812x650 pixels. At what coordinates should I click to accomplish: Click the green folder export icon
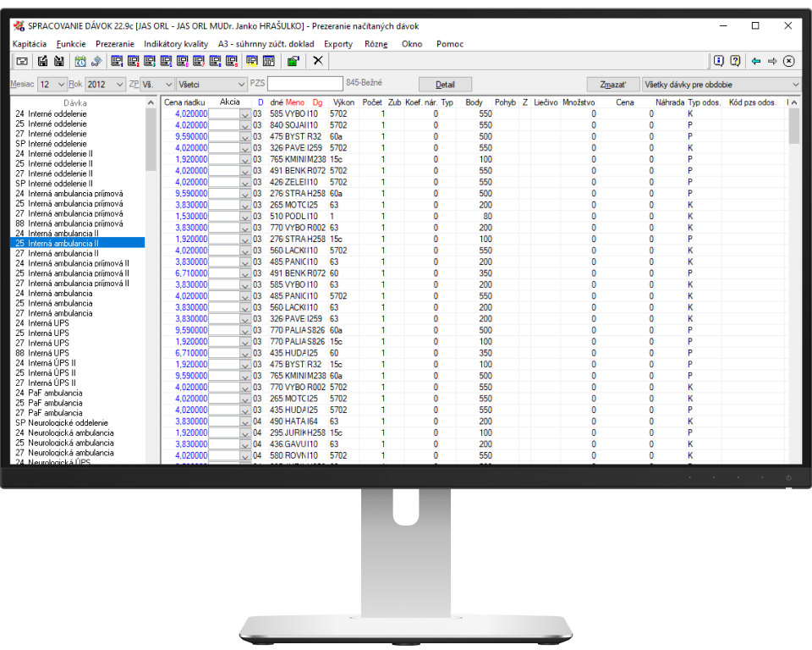click(294, 61)
